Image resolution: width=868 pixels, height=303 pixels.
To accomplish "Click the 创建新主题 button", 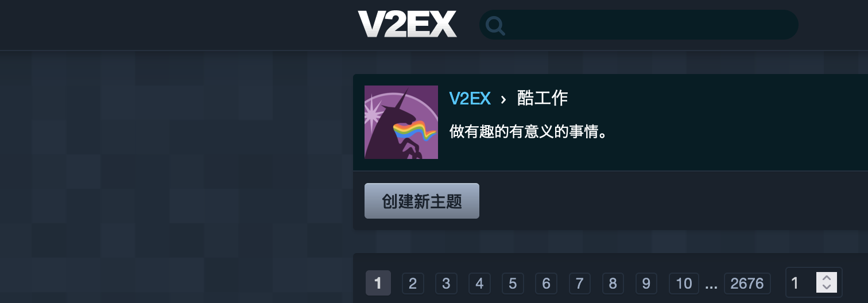I will click(422, 201).
